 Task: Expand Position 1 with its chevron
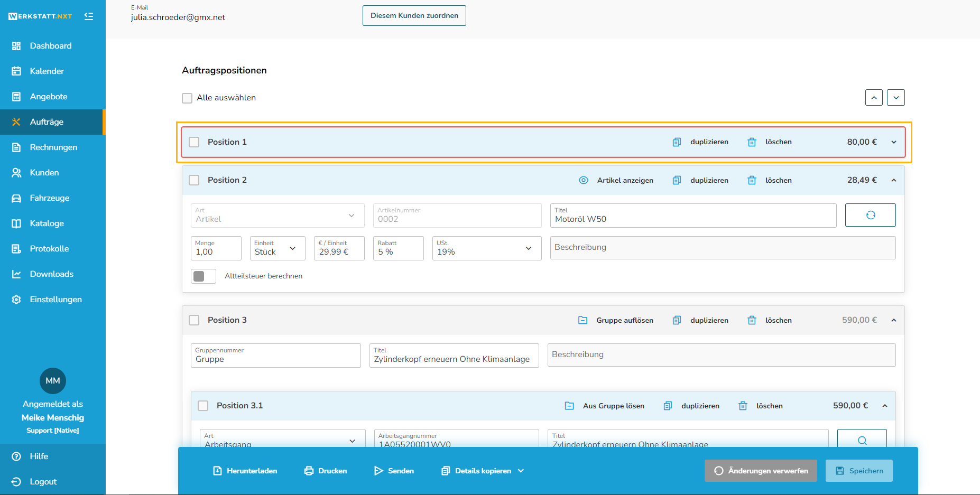[x=894, y=142]
